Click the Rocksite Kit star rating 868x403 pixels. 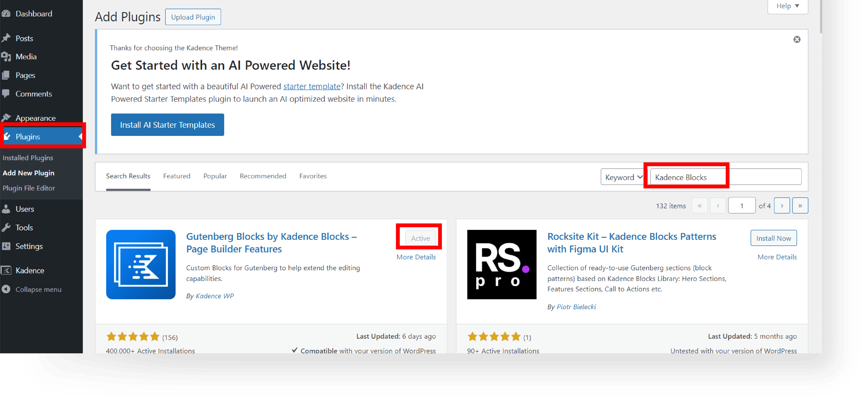494,336
